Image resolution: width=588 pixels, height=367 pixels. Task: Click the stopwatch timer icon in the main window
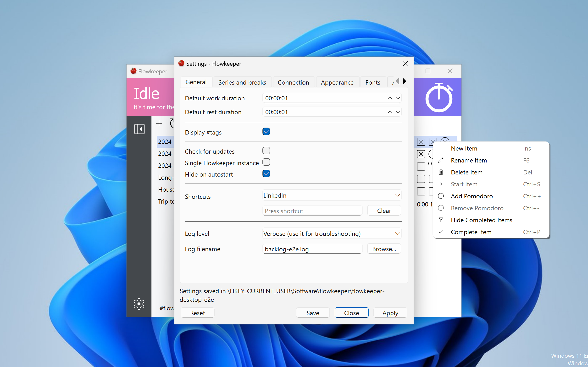coord(439,97)
